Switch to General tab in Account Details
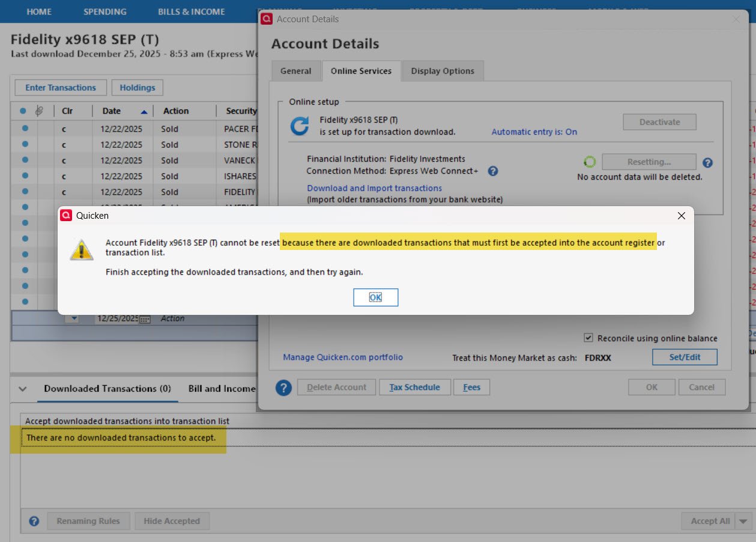This screenshot has width=756, height=542. coord(296,71)
